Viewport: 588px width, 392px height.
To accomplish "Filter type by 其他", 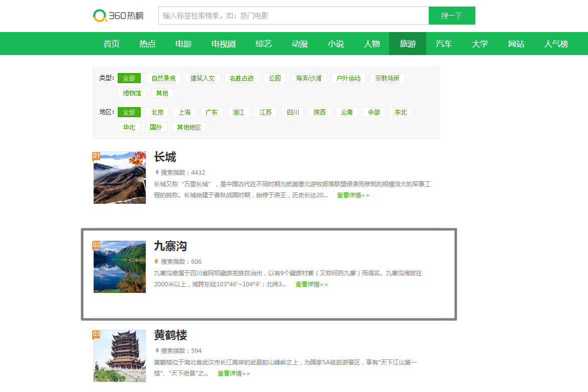I will (x=162, y=93).
